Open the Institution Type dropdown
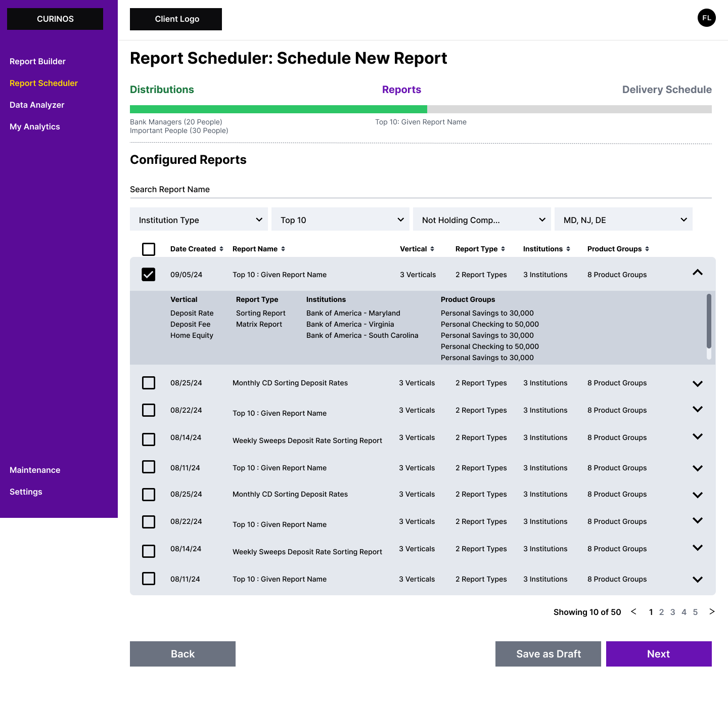Viewport: 728px width, 706px height. coord(199,219)
